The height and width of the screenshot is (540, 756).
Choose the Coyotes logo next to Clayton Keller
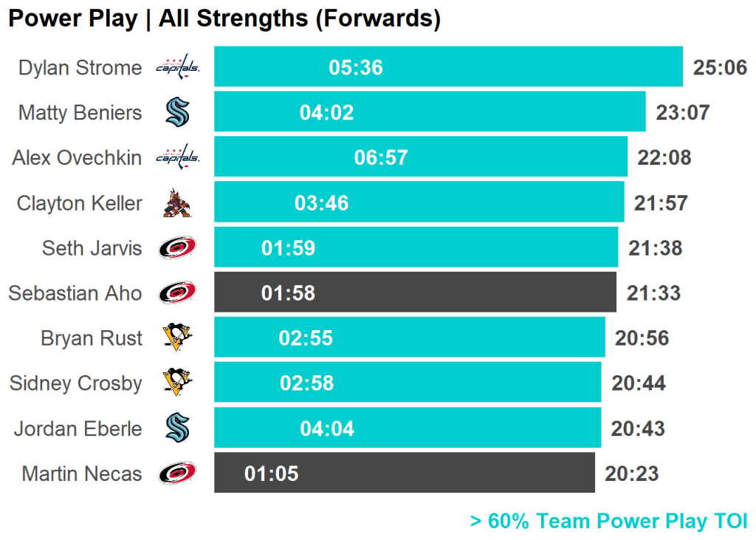(177, 202)
